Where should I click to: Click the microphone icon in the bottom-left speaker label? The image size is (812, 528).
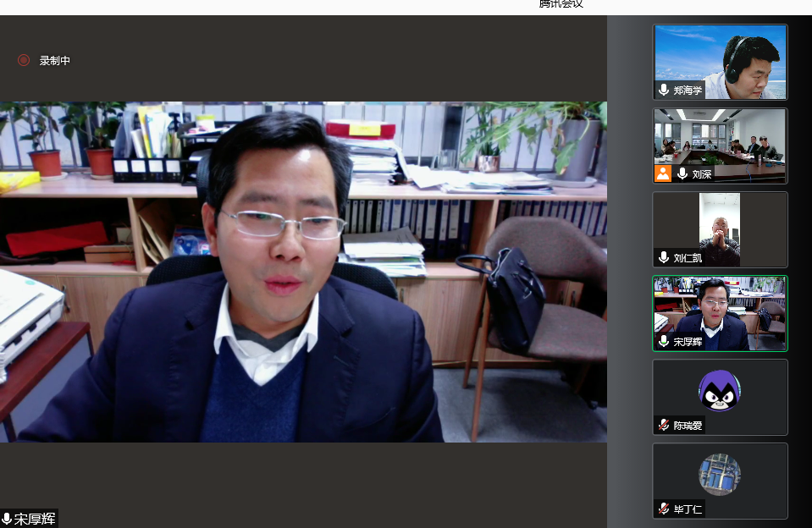click(x=7, y=519)
